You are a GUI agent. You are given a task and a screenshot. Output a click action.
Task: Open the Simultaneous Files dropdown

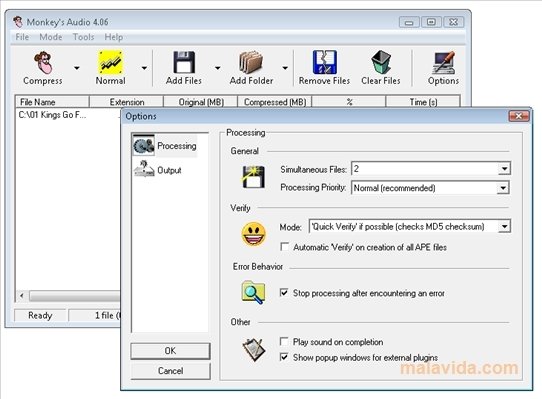pyautogui.click(x=504, y=169)
